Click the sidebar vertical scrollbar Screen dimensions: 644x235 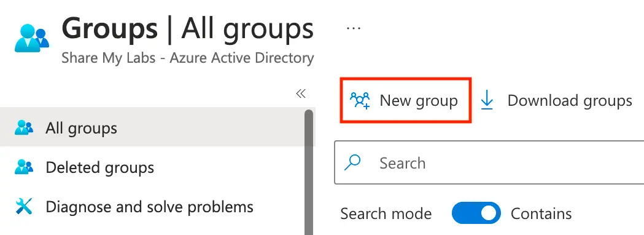point(308,172)
